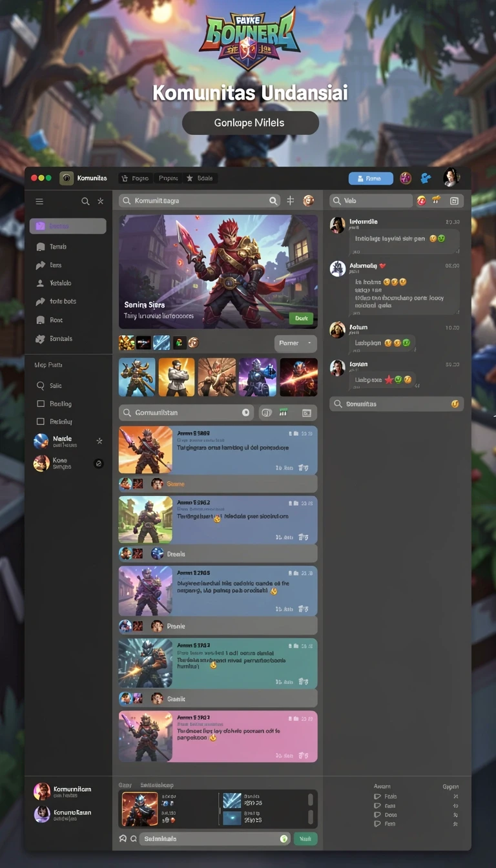Toggle the Resting checkbox in sidebar

click(x=41, y=404)
